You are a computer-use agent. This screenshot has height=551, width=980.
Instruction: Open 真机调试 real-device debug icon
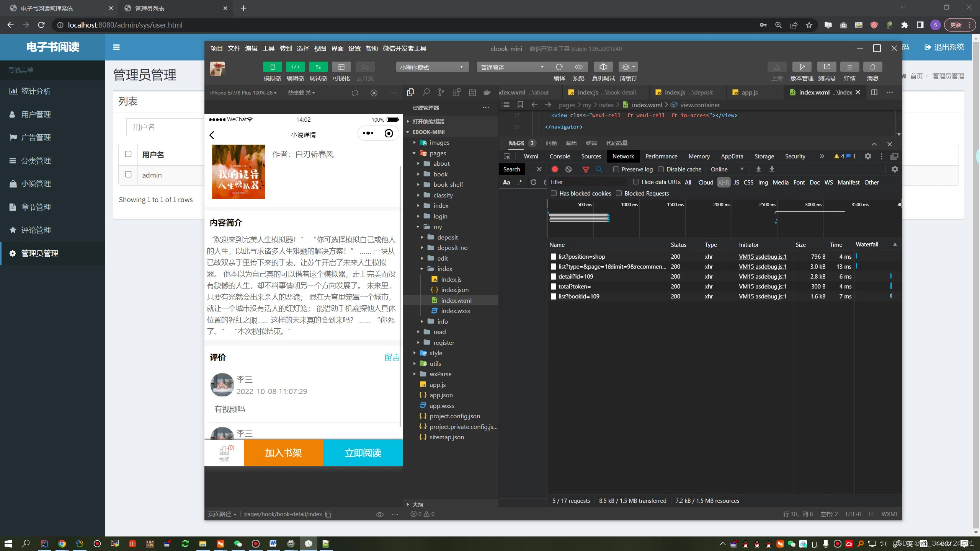(x=603, y=67)
